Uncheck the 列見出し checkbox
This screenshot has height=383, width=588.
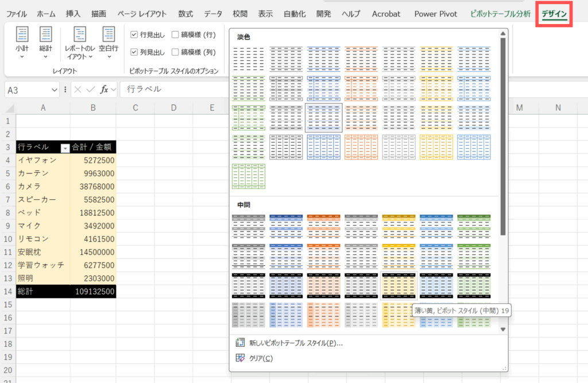click(134, 52)
